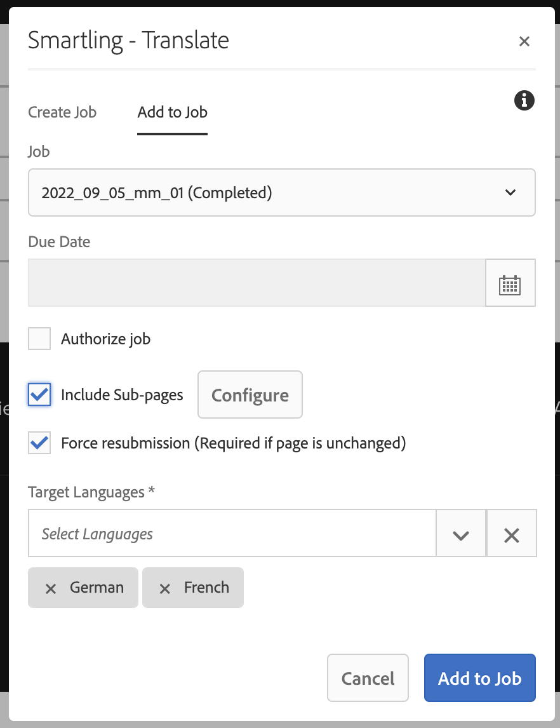Submit with the blue Add to Job button
The width and height of the screenshot is (560, 728).
coord(479,678)
